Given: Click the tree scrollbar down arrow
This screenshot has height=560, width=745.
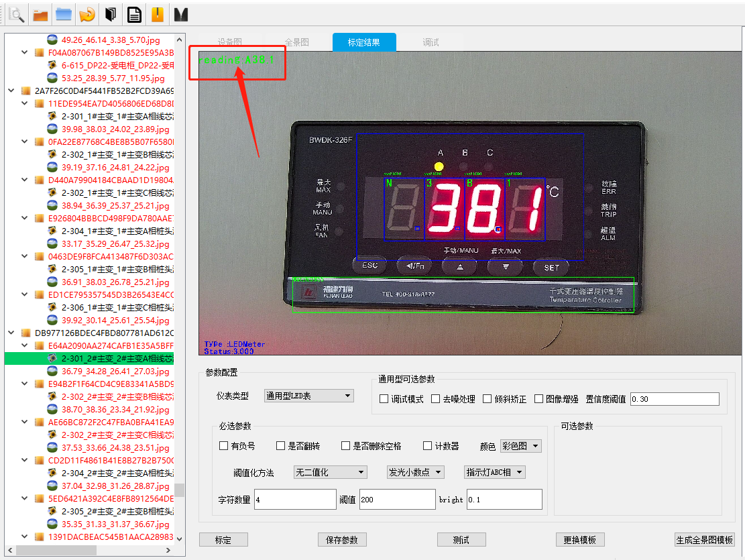Looking at the screenshot, I should (179, 539).
